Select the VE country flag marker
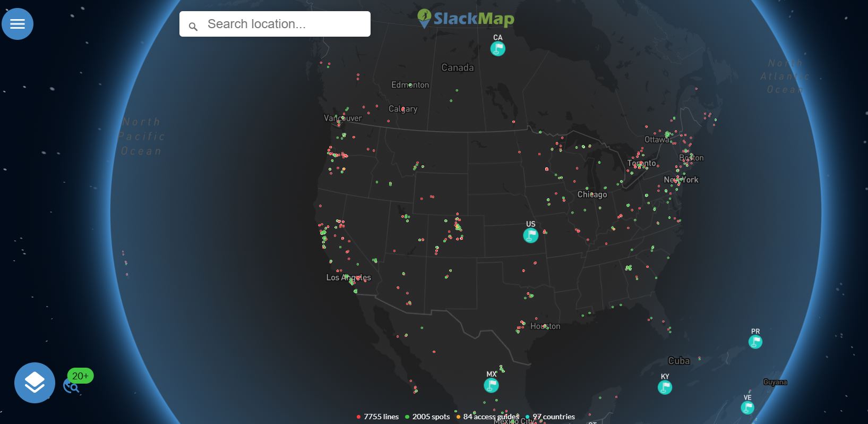The image size is (868, 424). point(747,408)
